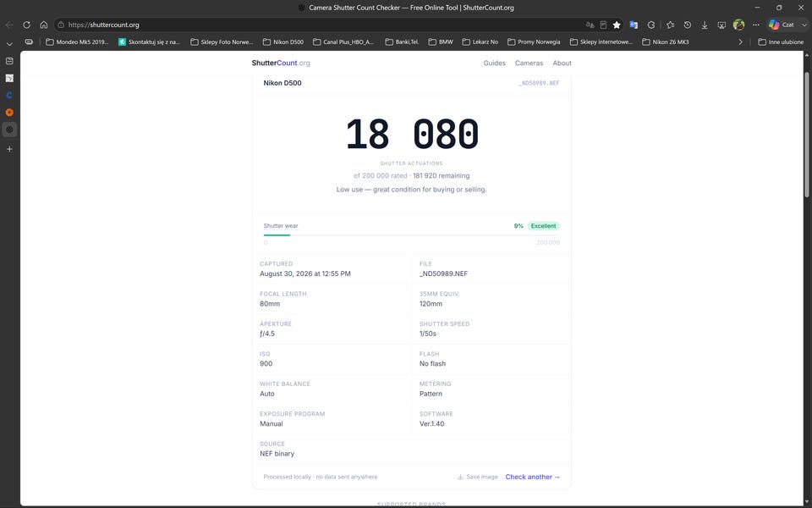Open read aloud option in address bar
The width and height of the screenshot is (812, 508).
(590, 25)
